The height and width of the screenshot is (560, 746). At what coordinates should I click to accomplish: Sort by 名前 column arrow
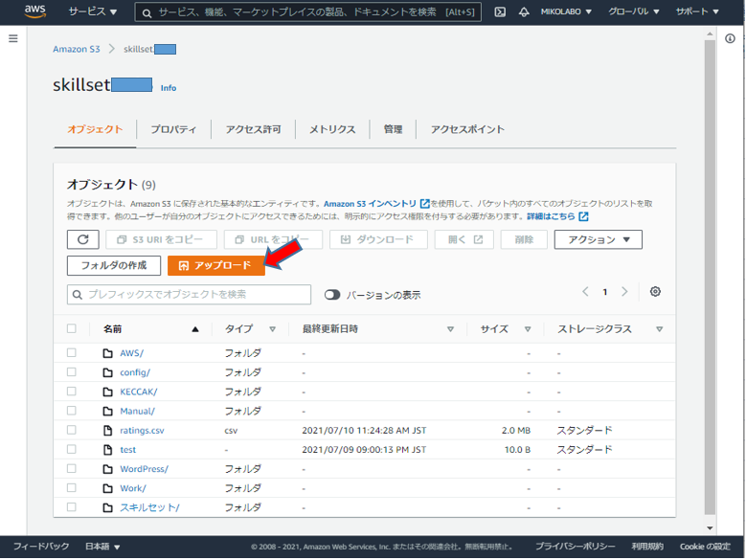pyautogui.click(x=195, y=329)
